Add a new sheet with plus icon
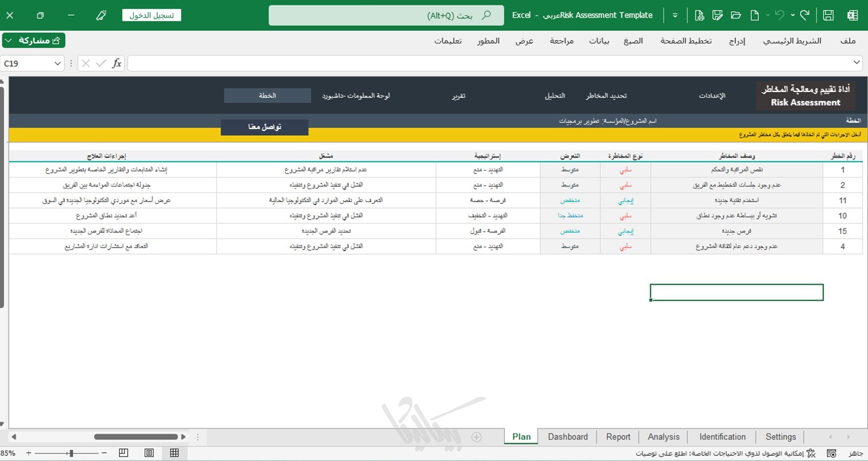The width and height of the screenshot is (868, 461). pyautogui.click(x=476, y=437)
